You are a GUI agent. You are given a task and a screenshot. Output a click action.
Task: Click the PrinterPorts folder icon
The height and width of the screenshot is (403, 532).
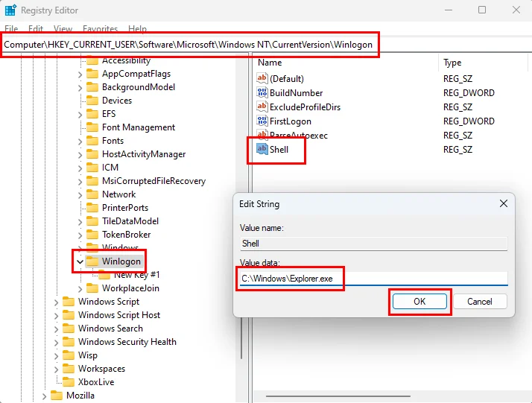tap(92, 208)
